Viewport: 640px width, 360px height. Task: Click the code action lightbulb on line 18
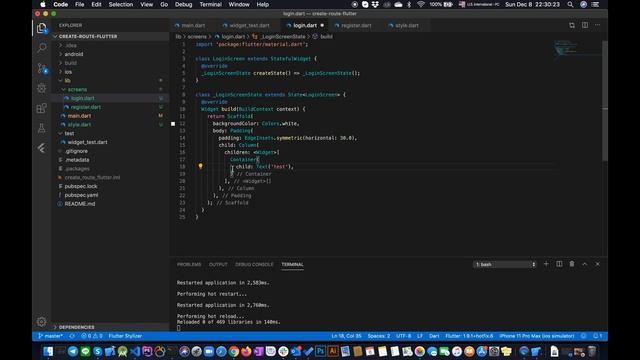coord(200,166)
